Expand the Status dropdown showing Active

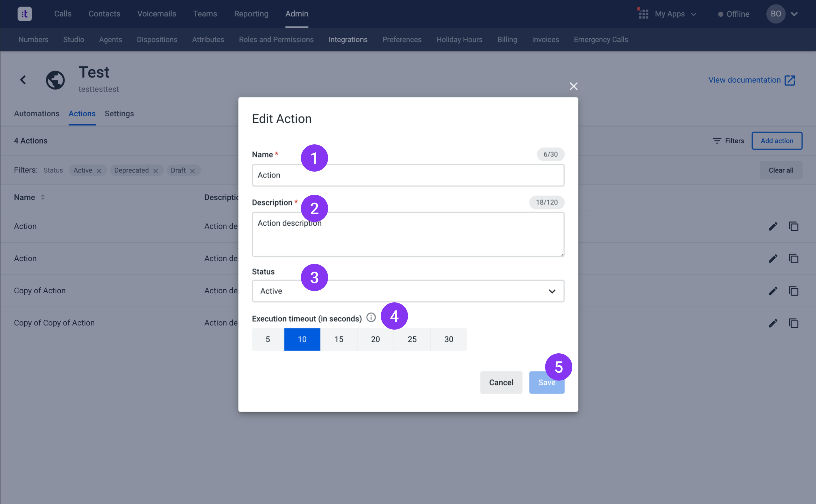pyautogui.click(x=408, y=291)
